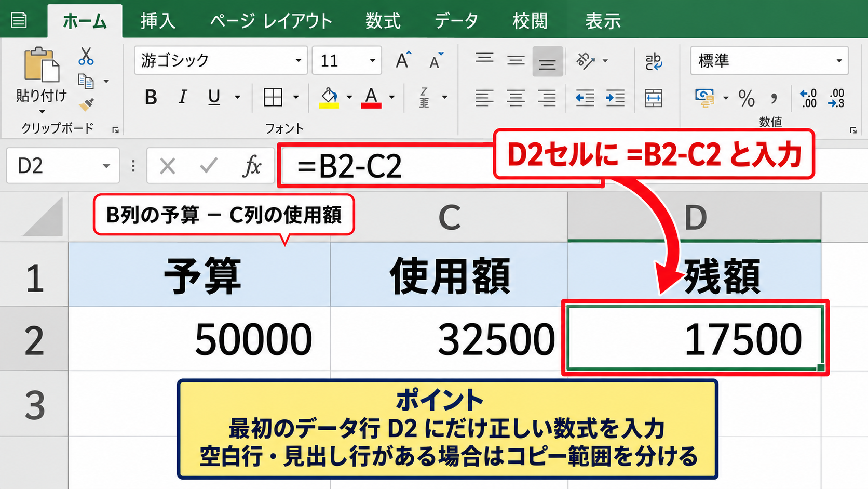
Task: Switch to the 挿入 tab
Action: (x=158, y=21)
